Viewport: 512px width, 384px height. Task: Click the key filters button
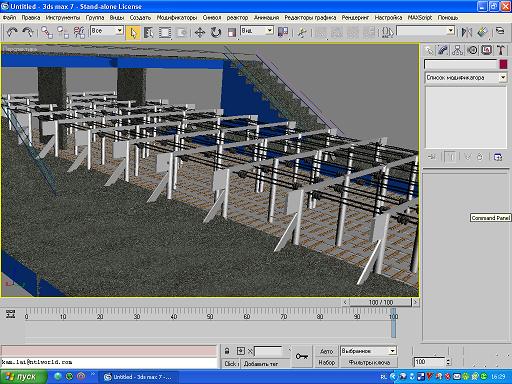coord(369,362)
